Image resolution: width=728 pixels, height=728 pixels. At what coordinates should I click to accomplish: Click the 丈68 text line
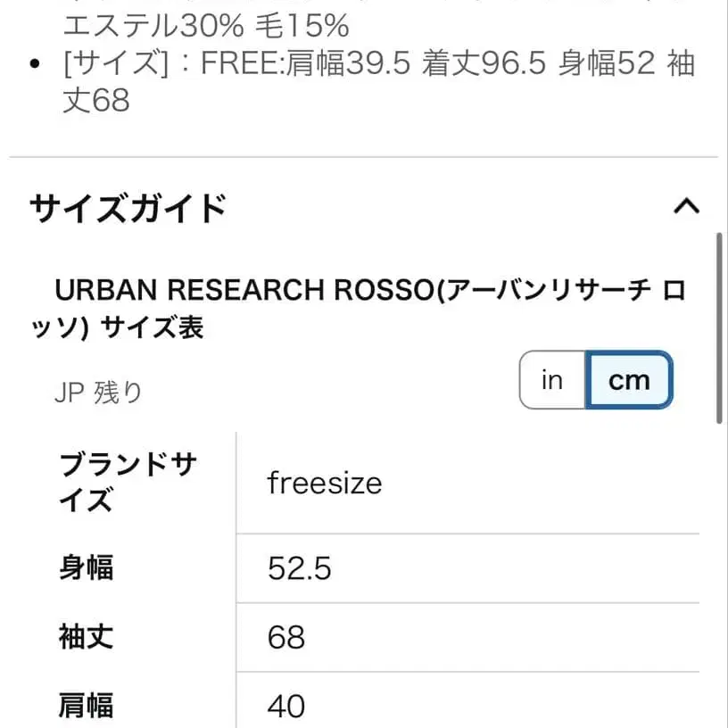click(x=96, y=101)
